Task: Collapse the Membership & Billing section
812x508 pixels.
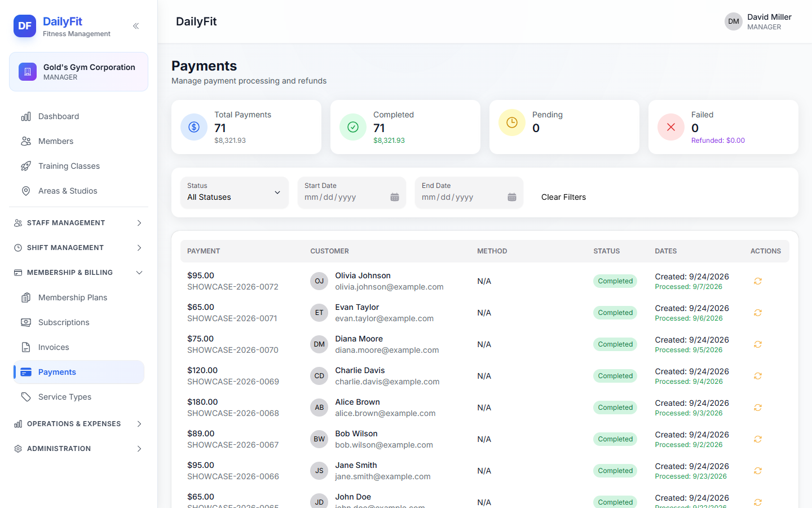Action: (78, 273)
